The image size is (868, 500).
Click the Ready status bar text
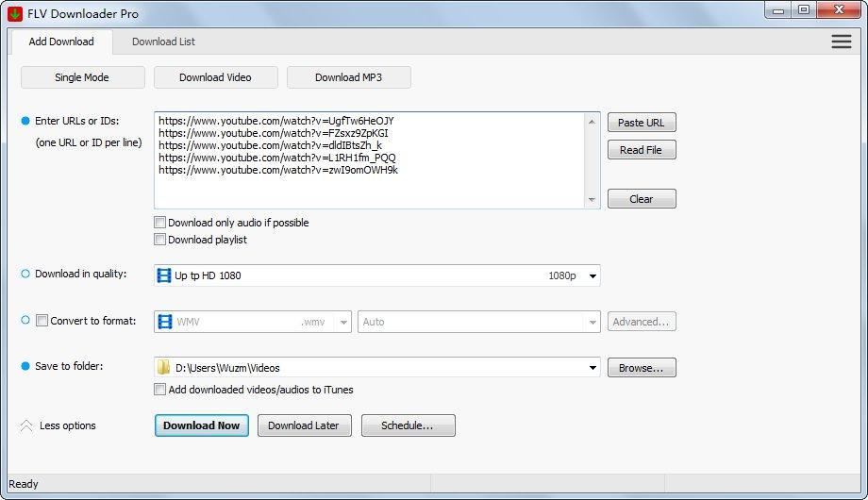pyautogui.click(x=24, y=484)
